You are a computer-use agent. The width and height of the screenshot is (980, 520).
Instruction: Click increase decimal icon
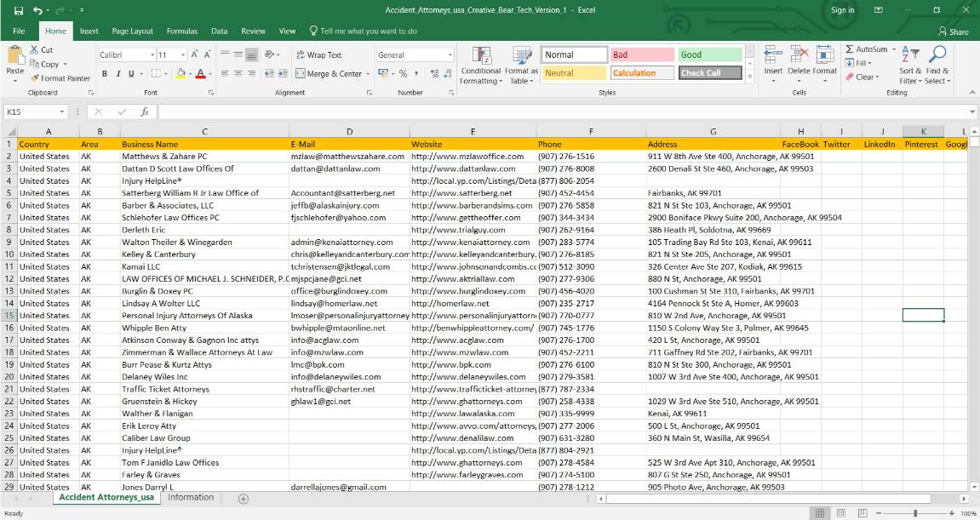pyautogui.click(x=434, y=74)
